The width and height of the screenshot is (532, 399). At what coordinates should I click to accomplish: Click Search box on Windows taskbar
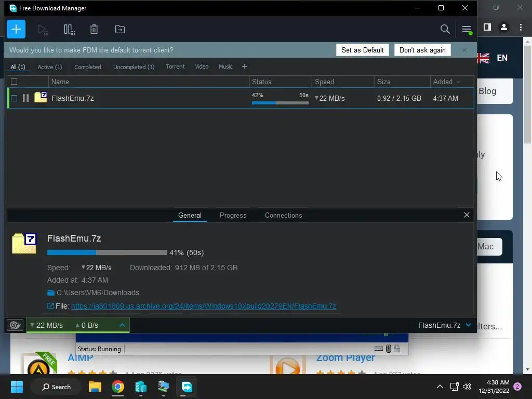pyautogui.click(x=56, y=387)
